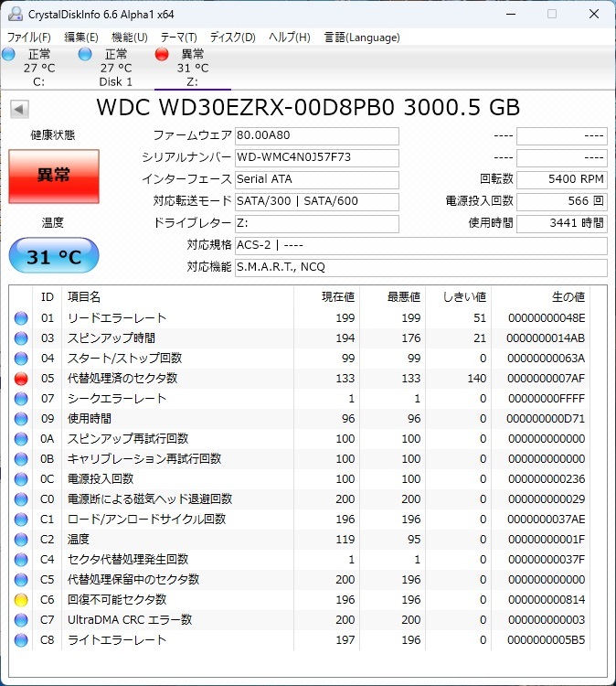Open the ディスク(D) menu
Image resolution: width=616 pixels, height=686 pixels.
(232, 38)
